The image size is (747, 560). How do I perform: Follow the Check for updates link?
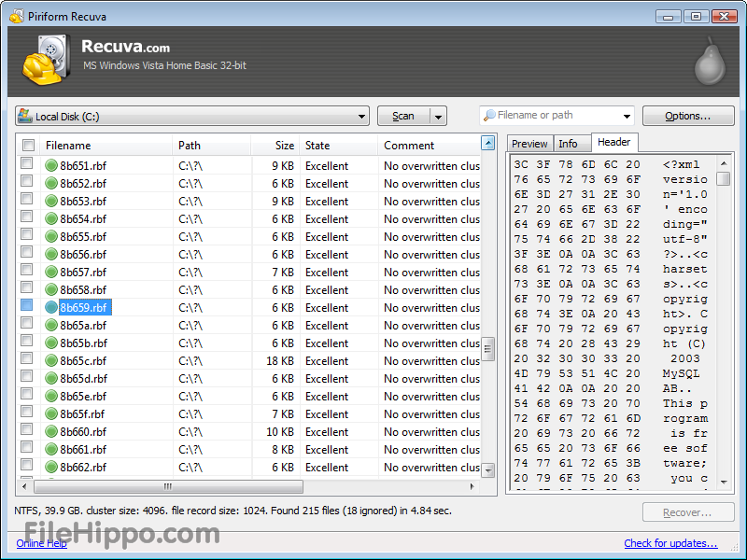pyautogui.click(x=670, y=543)
